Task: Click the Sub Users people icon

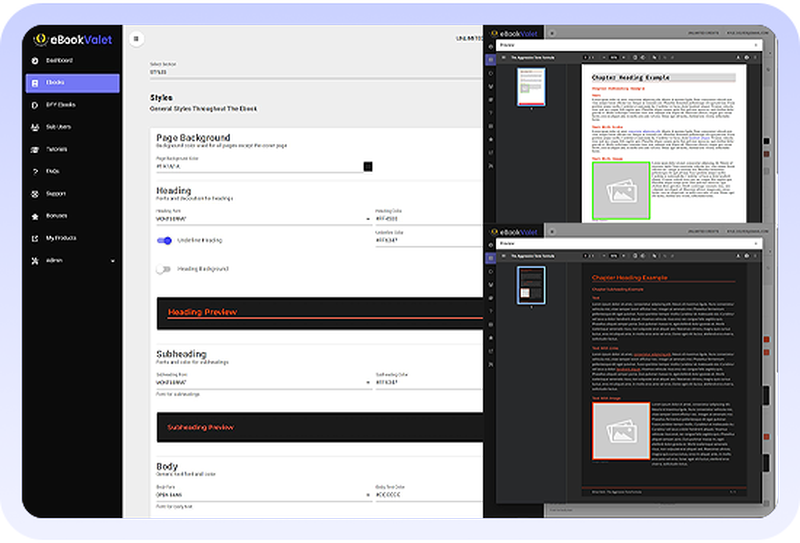Action: pyautogui.click(x=35, y=127)
